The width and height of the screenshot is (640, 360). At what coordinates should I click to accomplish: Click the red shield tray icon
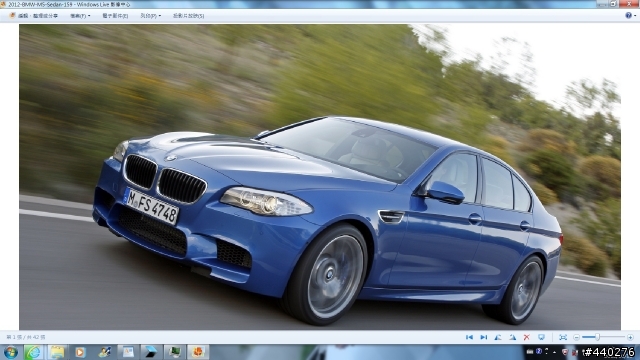pos(565,352)
